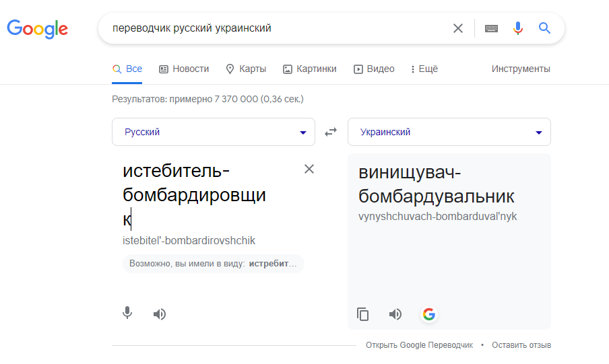Swap Russian and Ukrainian languages
The image size is (609, 364).
(x=331, y=133)
